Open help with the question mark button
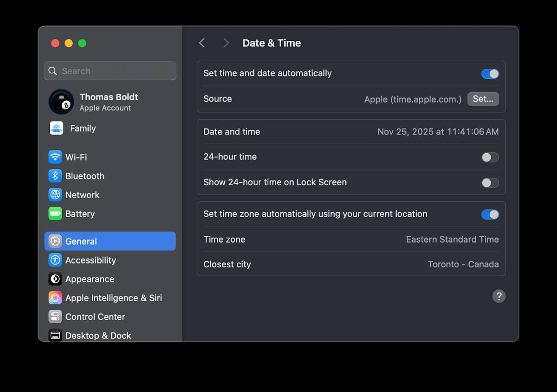The width and height of the screenshot is (557, 392). coord(499,296)
